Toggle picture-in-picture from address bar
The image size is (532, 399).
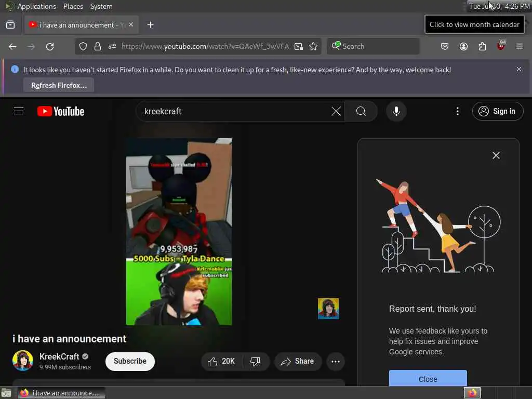pyautogui.click(x=299, y=46)
